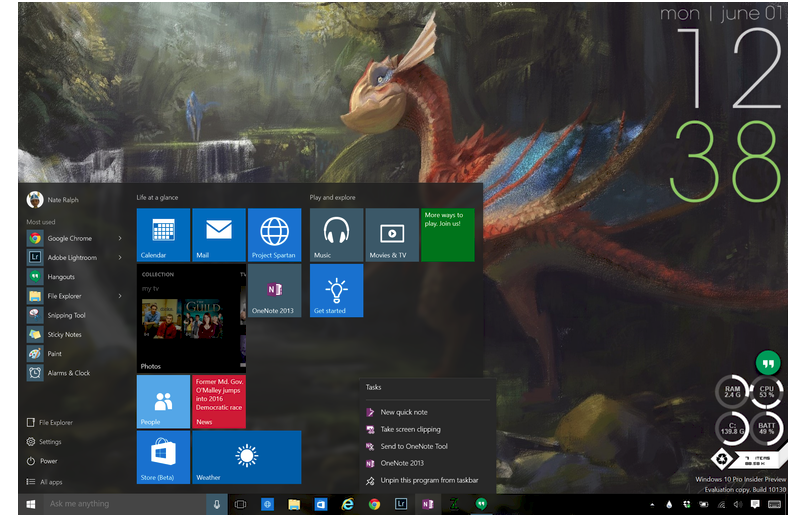This screenshot has height=528, width=797.
Task: Open the Photos collection tile
Action: [x=191, y=318]
